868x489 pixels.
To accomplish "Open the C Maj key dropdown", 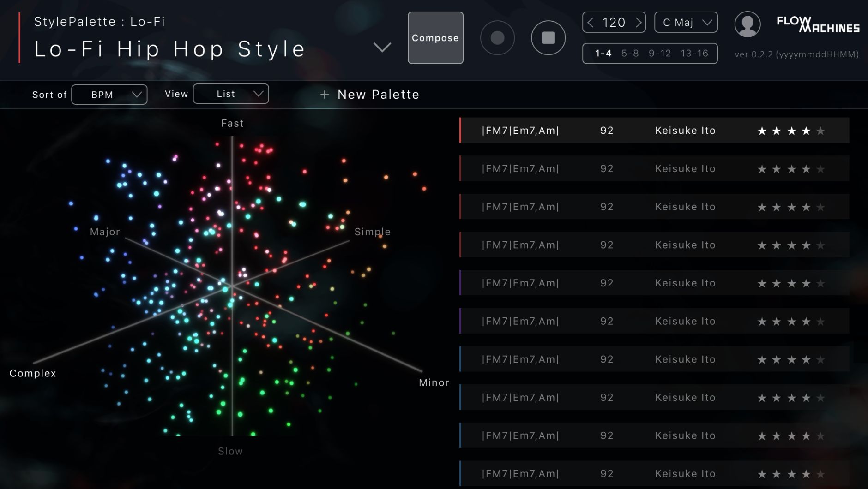I will (686, 22).
